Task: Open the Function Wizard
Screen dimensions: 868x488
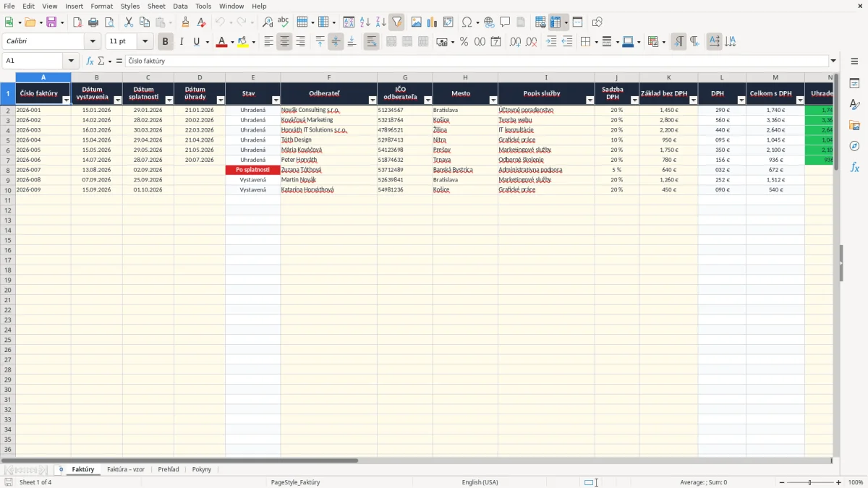Action: coord(90,61)
